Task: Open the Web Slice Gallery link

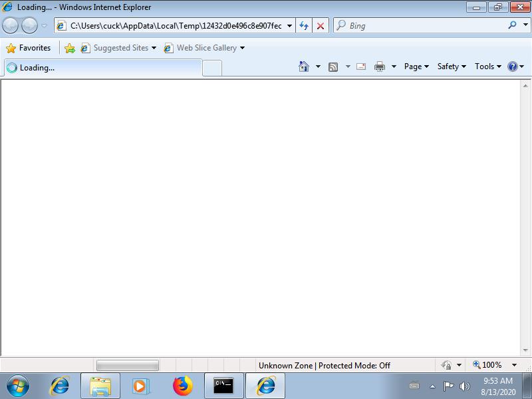Action: [201, 48]
